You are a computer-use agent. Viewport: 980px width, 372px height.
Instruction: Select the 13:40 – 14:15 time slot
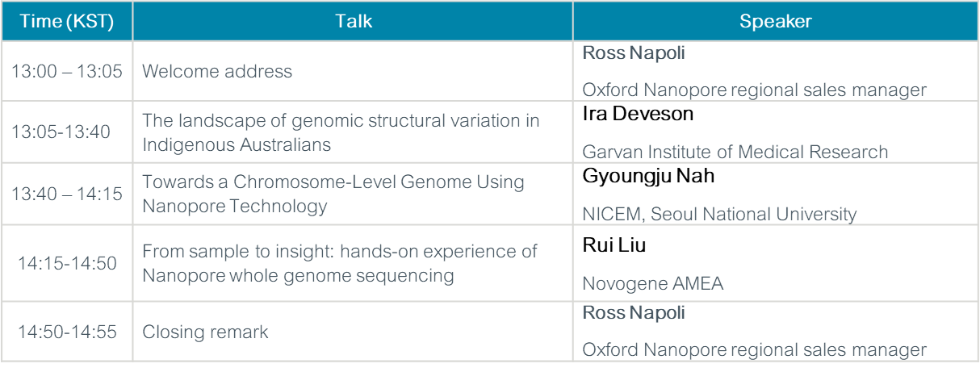pos(66,194)
